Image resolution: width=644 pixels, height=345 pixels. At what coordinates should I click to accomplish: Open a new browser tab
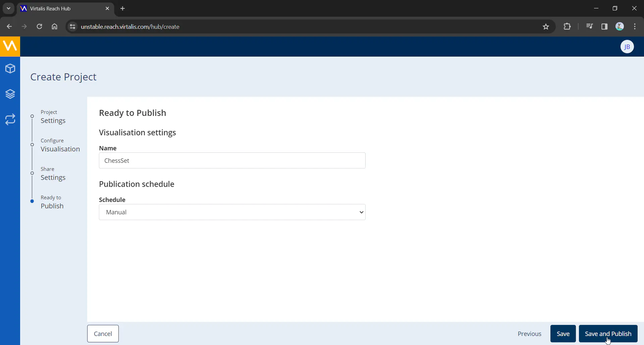(x=123, y=8)
